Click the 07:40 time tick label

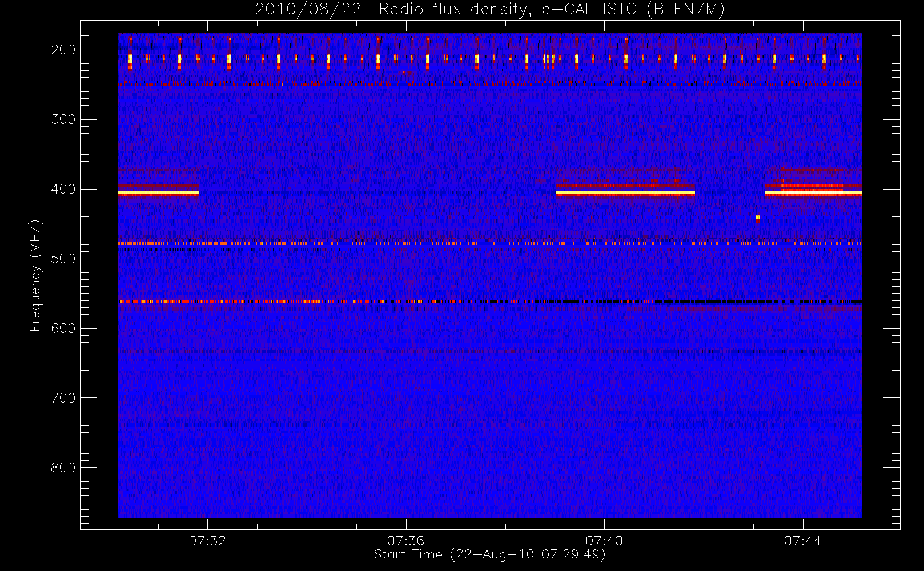click(604, 540)
